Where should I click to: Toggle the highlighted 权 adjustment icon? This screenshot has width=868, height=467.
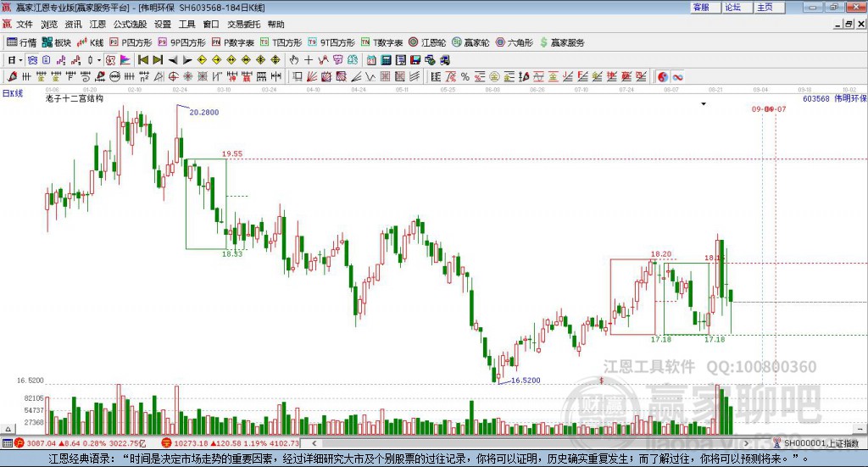tap(111, 60)
